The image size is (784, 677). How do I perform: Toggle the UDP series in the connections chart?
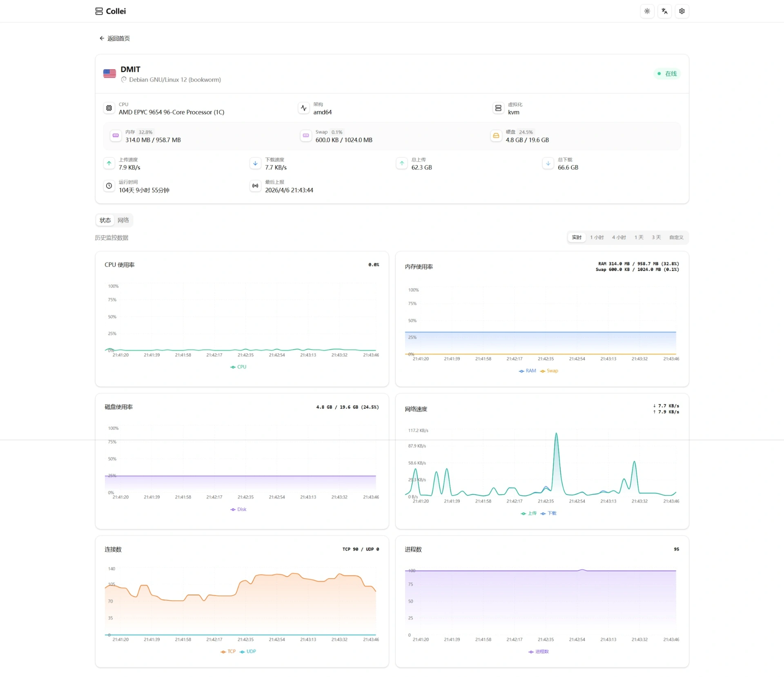[248, 651]
